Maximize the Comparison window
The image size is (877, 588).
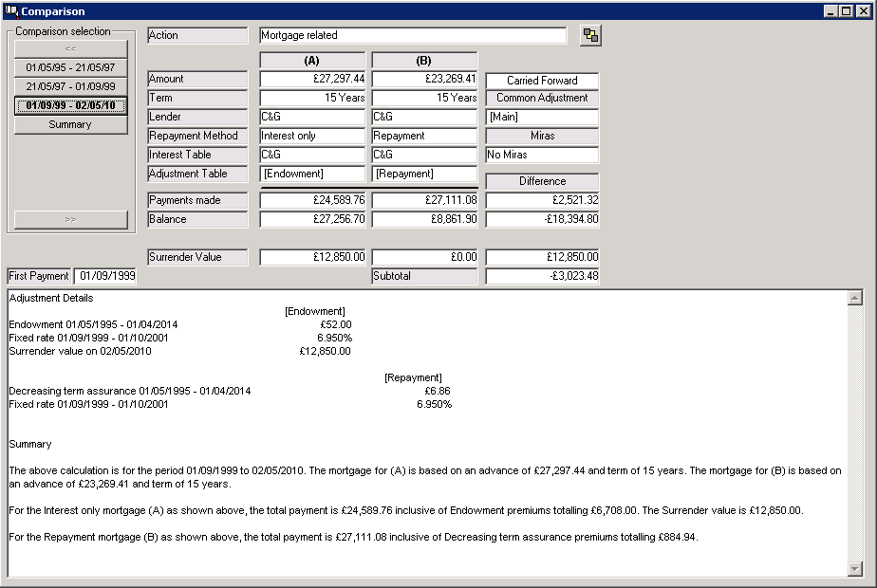tap(847, 10)
